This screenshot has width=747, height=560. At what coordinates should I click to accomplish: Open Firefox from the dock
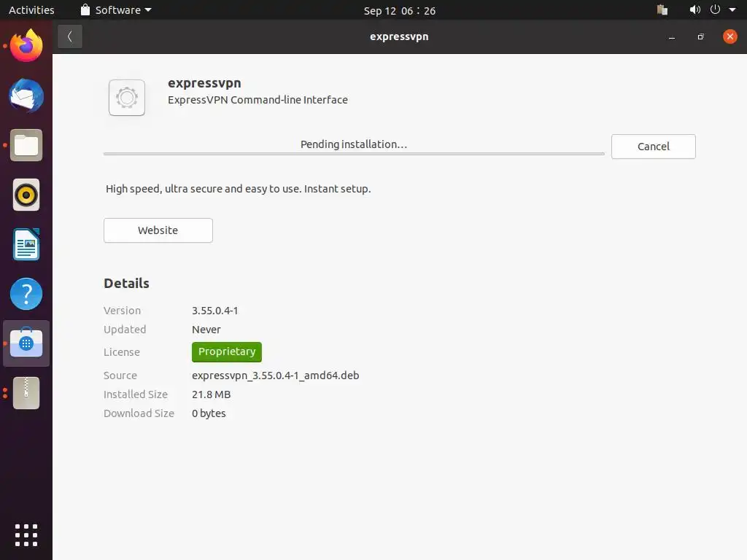coord(26,46)
